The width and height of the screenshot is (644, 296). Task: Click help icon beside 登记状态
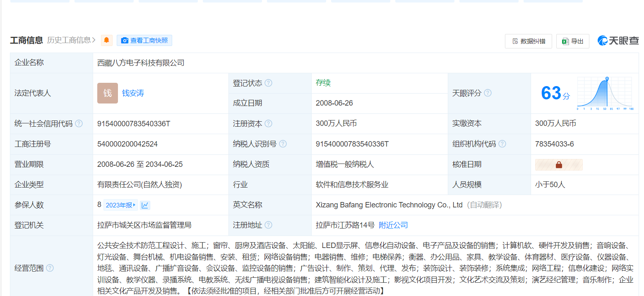tap(269, 83)
